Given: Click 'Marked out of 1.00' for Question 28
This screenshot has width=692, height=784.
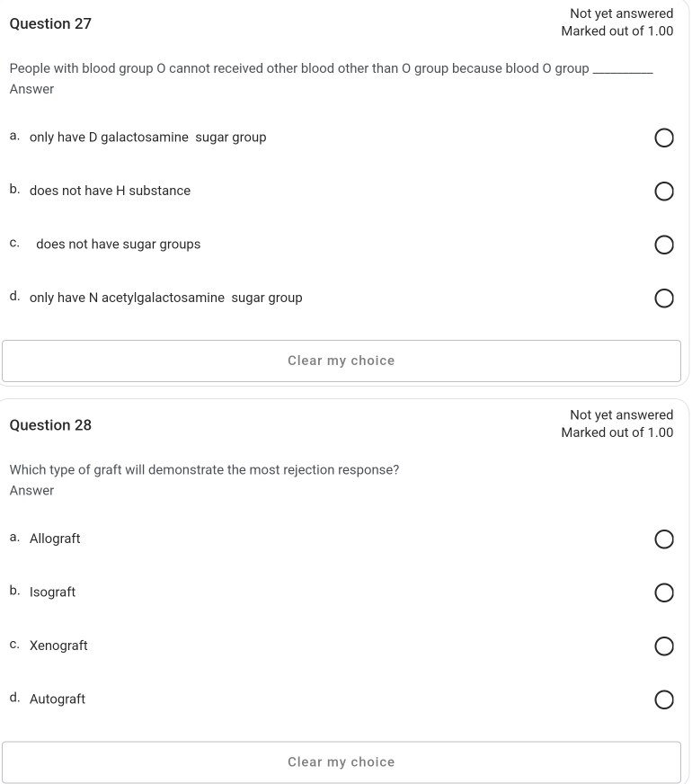Looking at the screenshot, I should (617, 432).
